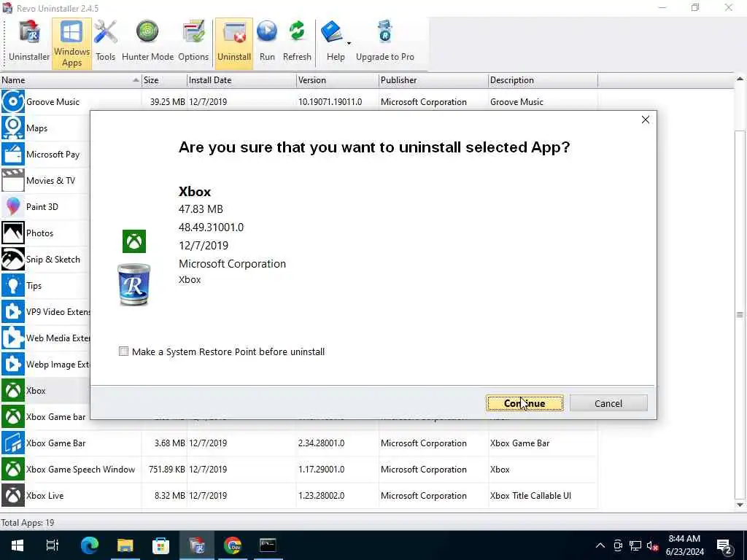
Task: Switch to the Windows Apps view
Action: [x=71, y=43]
